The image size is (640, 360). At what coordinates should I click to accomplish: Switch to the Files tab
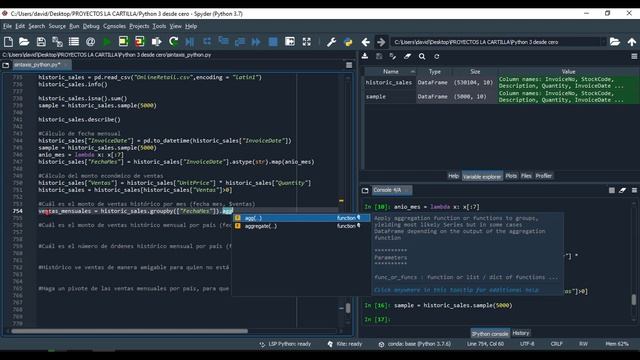point(526,176)
